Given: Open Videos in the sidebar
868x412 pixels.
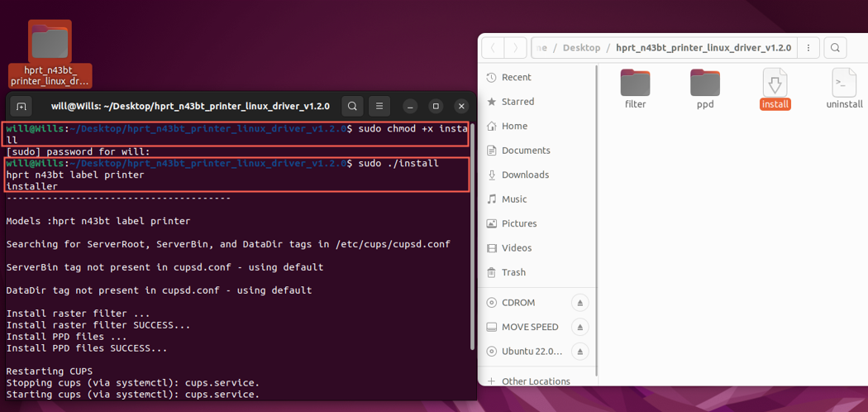Looking at the screenshot, I should click(x=537, y=248).
